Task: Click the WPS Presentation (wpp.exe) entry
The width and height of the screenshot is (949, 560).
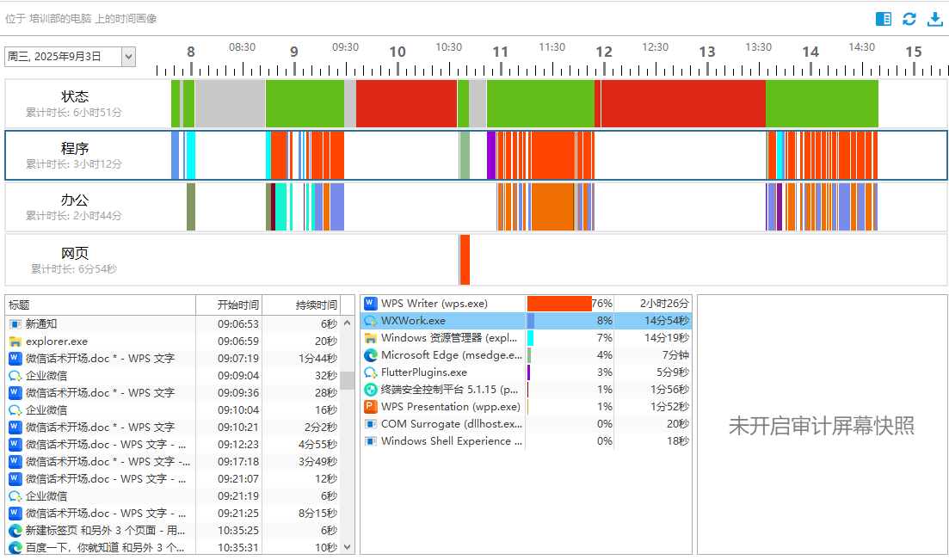Action: [443, 407]
